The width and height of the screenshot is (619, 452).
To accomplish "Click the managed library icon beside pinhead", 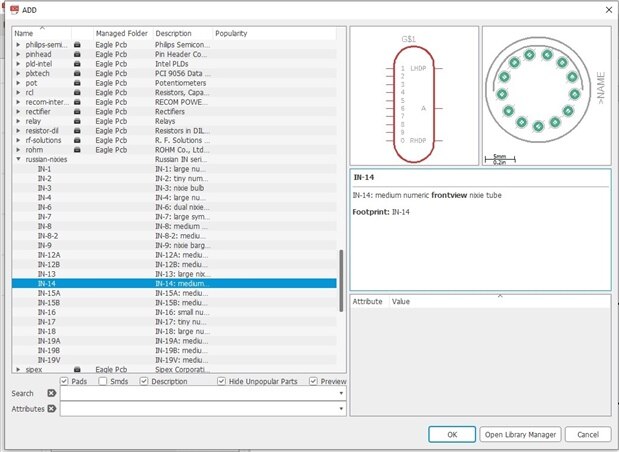I will 77,55.
